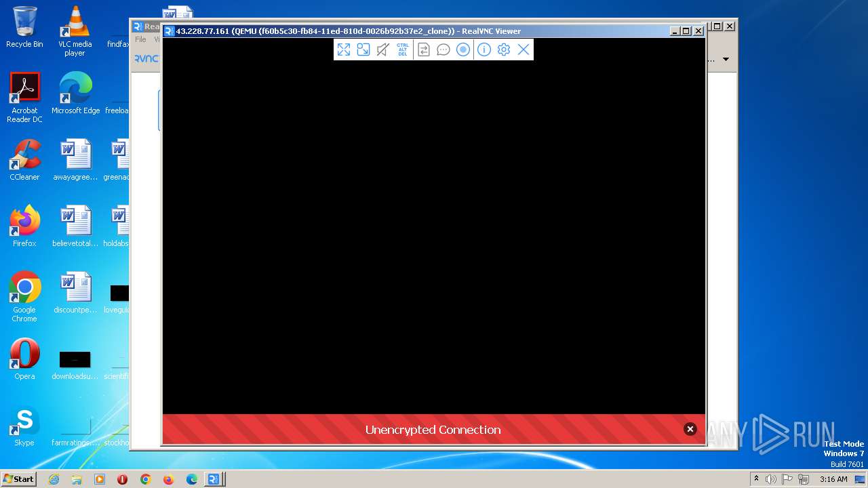The width and height of the screenshot is (868, 488).
Task: Open Recycle Bin desktop icon
Action: click(x=24, y=27)
